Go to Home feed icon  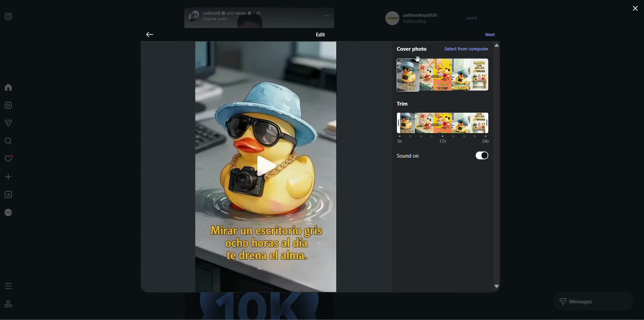pos(8,87)
